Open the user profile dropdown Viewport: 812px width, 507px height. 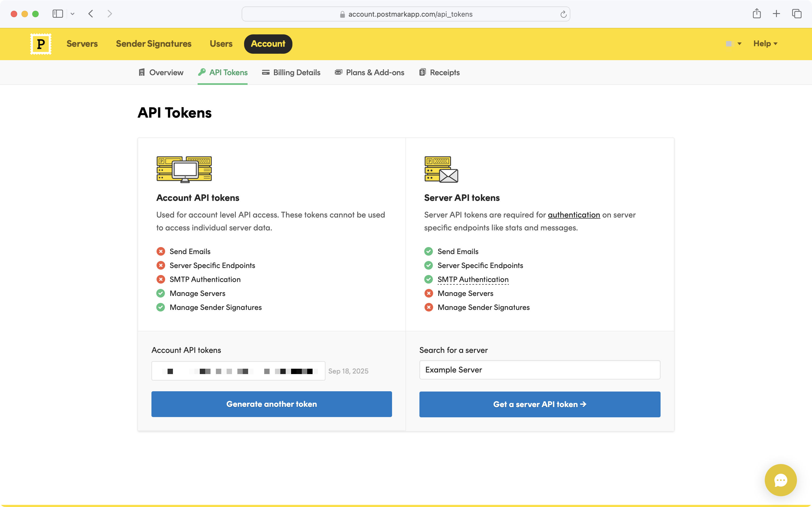(x=733, y=44)
